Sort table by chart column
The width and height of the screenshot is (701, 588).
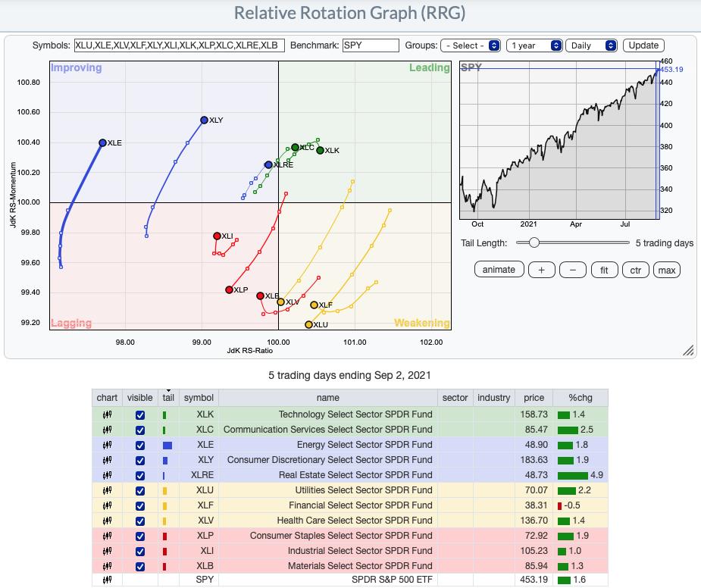pyautogui.click(x=107, y=398)
